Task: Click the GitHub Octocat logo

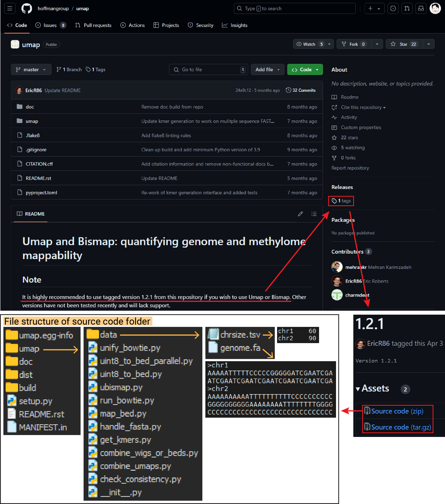Action: pos(27,8)
